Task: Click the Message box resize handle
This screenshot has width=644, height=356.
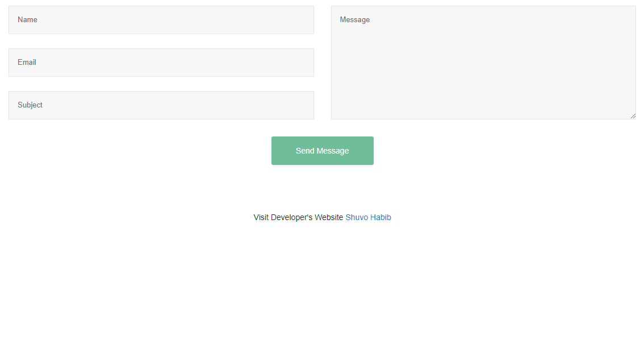Action: [x=633, y=116]
